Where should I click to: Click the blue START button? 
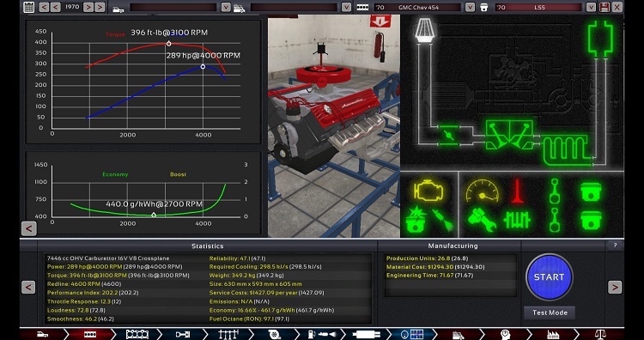[550, 277]
